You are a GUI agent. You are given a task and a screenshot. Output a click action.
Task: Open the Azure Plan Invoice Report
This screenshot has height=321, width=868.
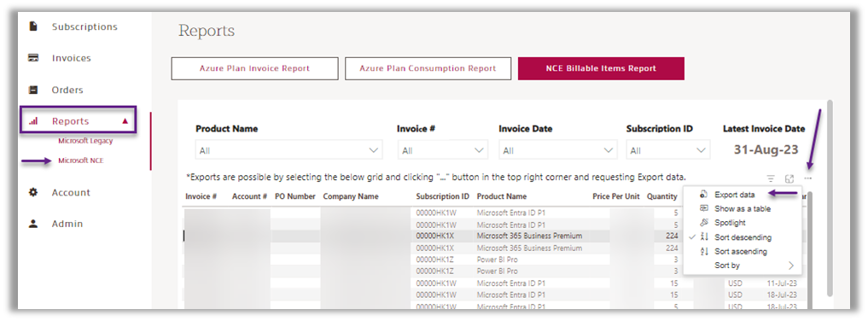coord(254,68)
